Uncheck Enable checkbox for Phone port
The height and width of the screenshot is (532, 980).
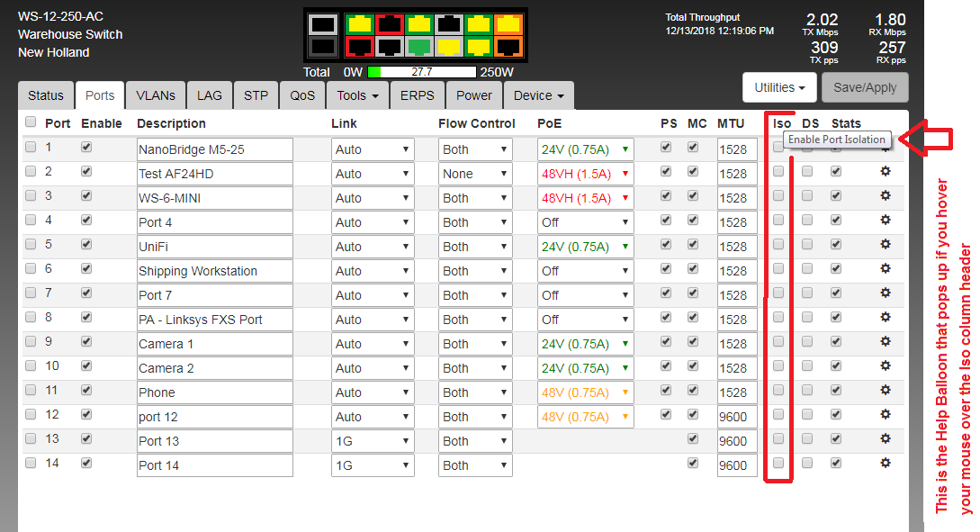coord(86,390)
